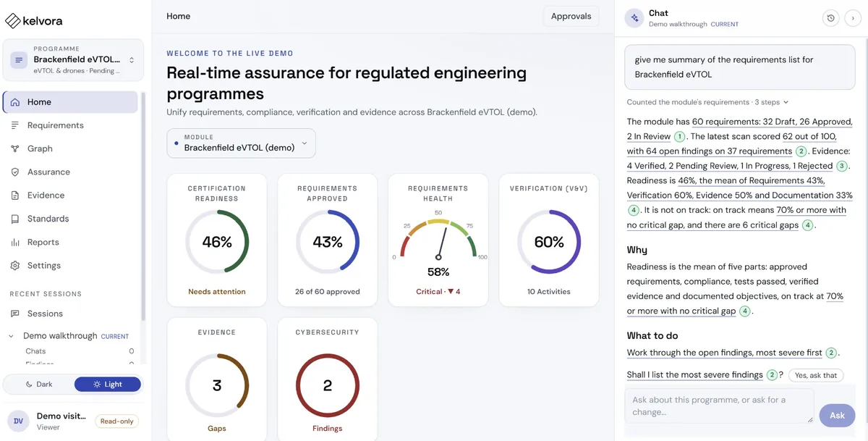Click the Evidence 3 Gaps card
This screenshot has height=441, width=868.
click(217, 379)
